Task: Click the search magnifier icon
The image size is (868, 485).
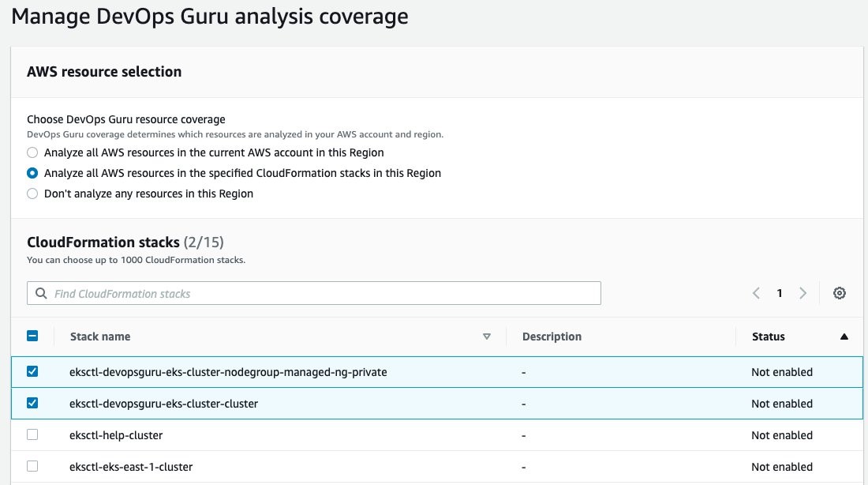Action: click(x=41, y=293)
